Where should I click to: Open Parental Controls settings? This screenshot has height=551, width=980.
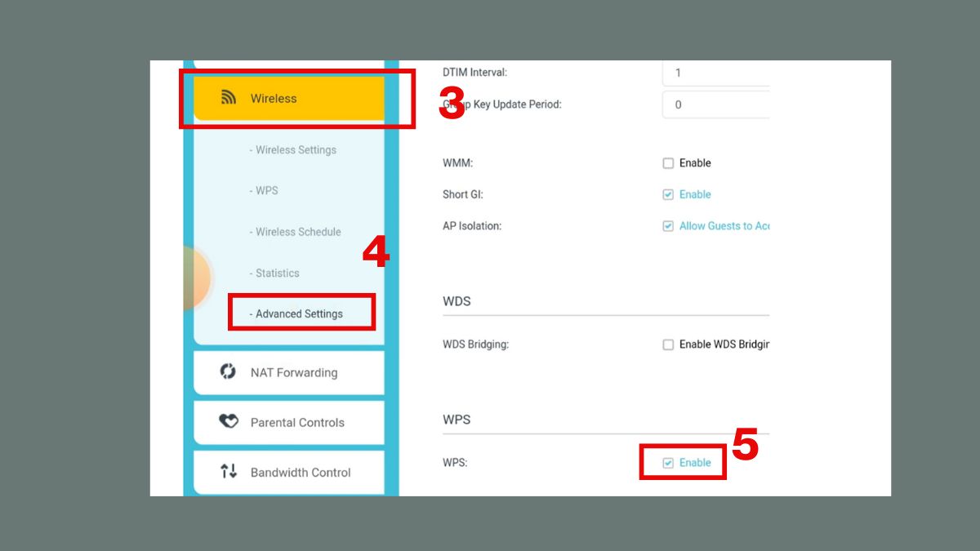(x=297, y=422)
